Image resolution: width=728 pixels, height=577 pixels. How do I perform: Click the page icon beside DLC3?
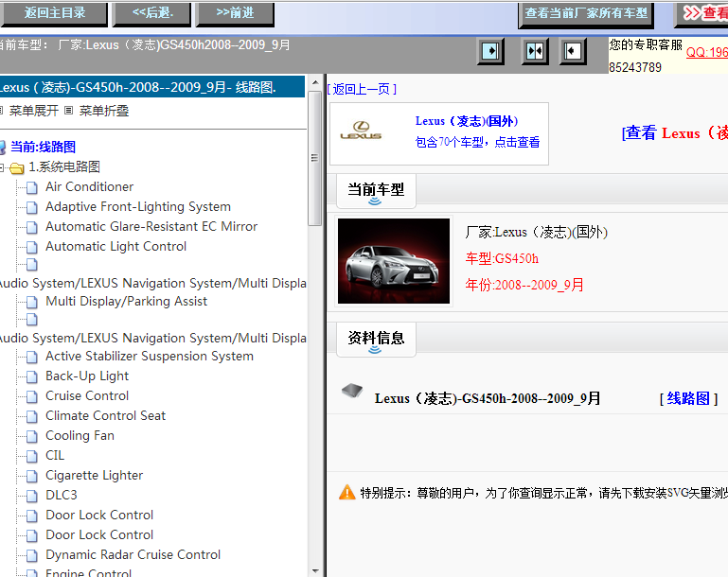point(32,497)
